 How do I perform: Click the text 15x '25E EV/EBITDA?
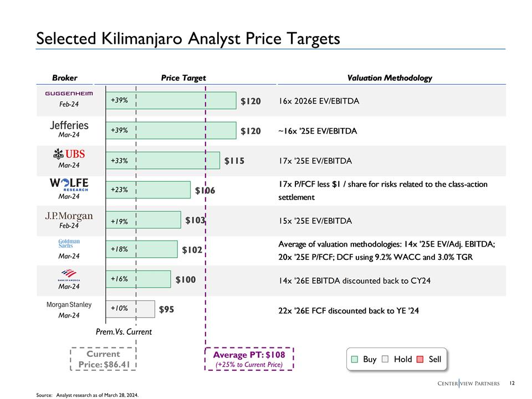315,221
